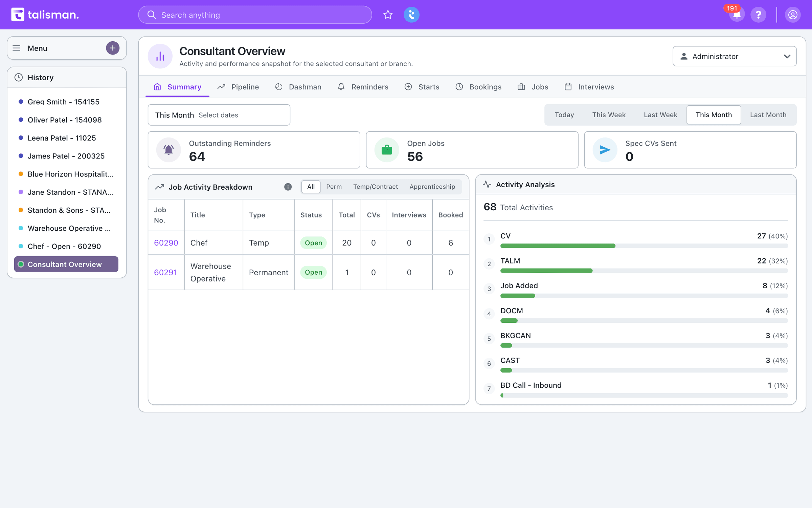Select the This Week date range
812x508 pixels.
click(x=609, y=115)
